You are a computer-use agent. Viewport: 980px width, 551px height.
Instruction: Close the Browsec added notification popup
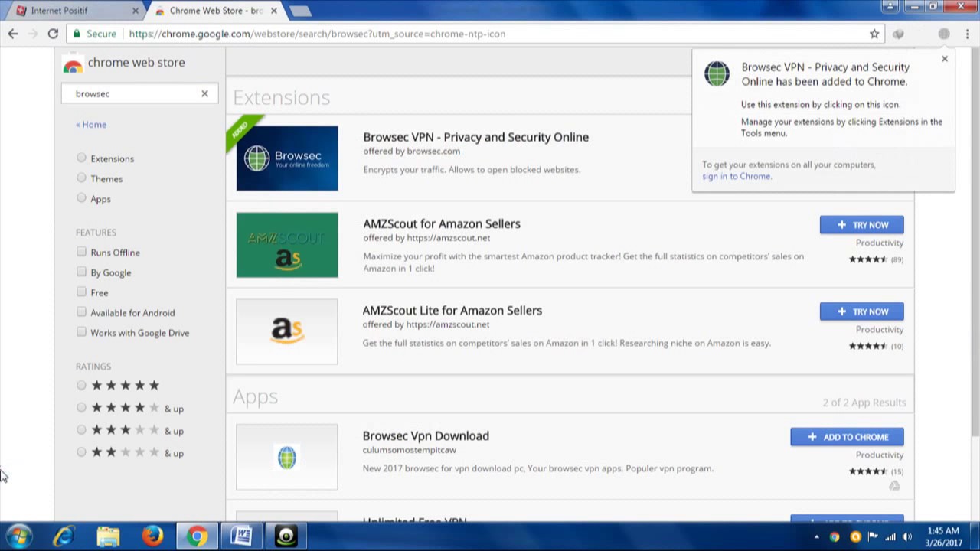pyautogui.click(x=945, y=59)
